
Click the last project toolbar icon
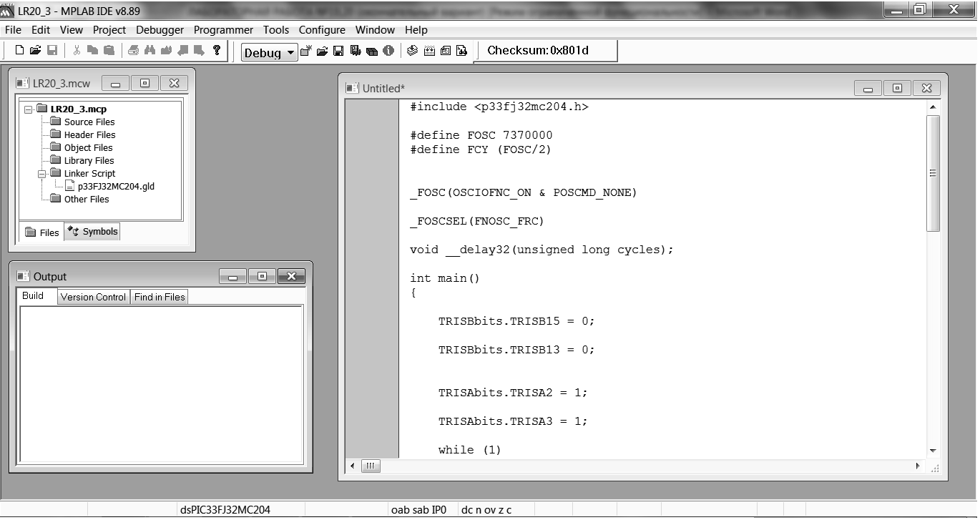click(x=461, y=51)
